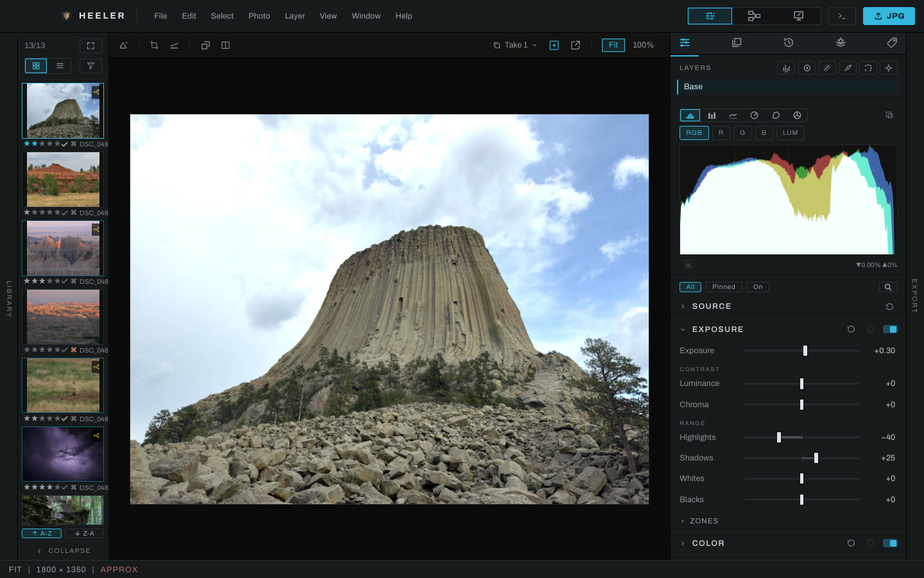924x578 pixels.
Task: Open the history panel clock icon
Action: (x=789, y=42)
